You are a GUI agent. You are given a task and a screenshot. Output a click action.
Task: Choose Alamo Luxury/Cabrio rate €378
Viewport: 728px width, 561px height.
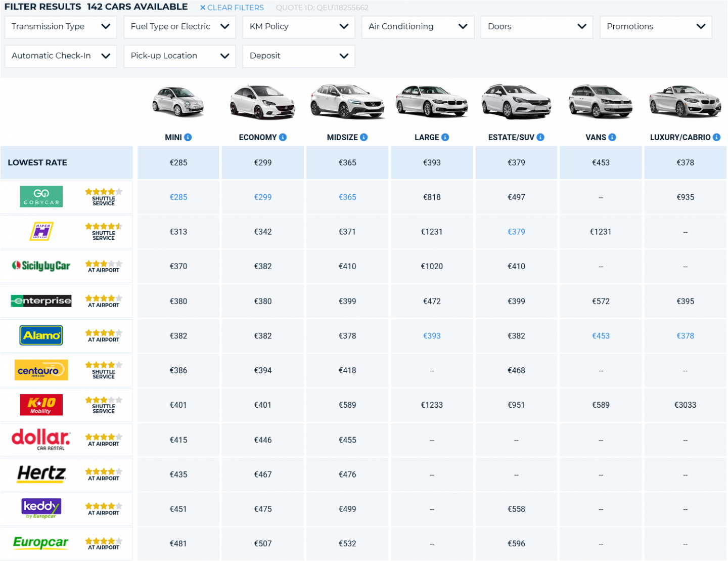pos(685,336)
